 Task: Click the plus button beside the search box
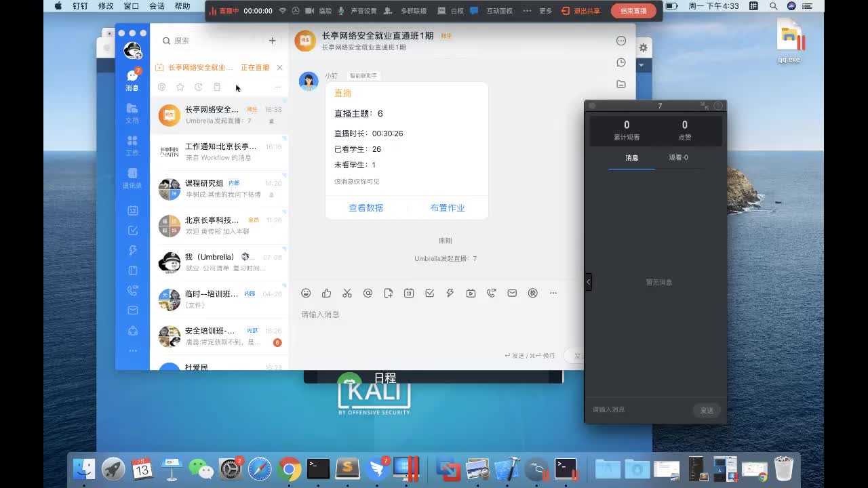(273, 41)
